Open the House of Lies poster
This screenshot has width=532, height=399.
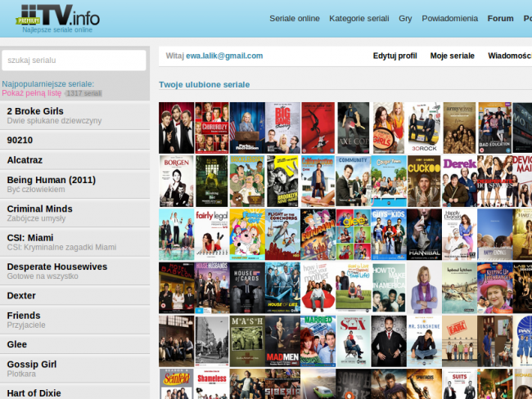click(x=282, y=288)
